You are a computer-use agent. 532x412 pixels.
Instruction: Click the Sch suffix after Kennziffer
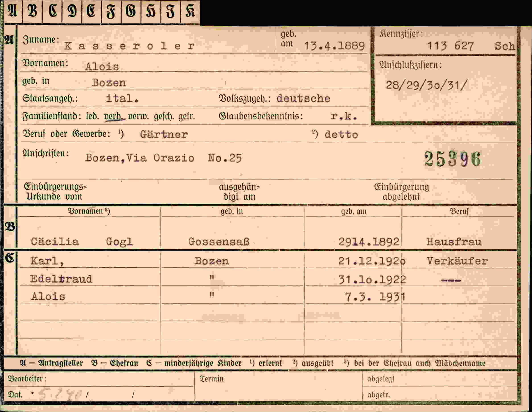click(x=505, y=46)
